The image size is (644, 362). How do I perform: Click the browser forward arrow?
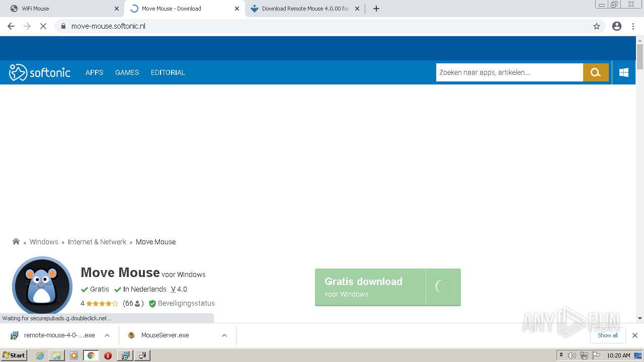coord(27,26)
